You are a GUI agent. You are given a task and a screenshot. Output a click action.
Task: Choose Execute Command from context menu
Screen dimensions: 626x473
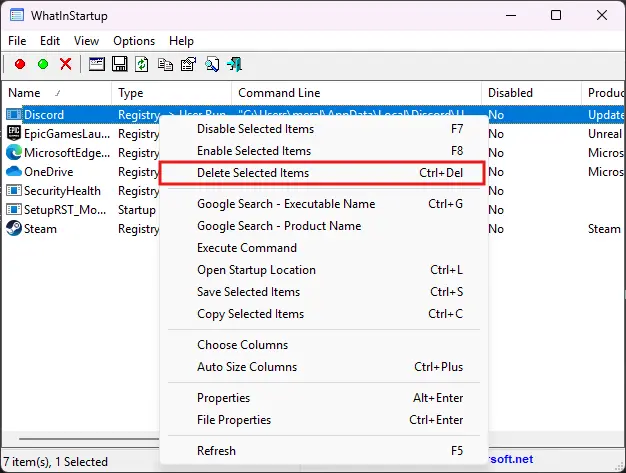click(x=323, y=248)
